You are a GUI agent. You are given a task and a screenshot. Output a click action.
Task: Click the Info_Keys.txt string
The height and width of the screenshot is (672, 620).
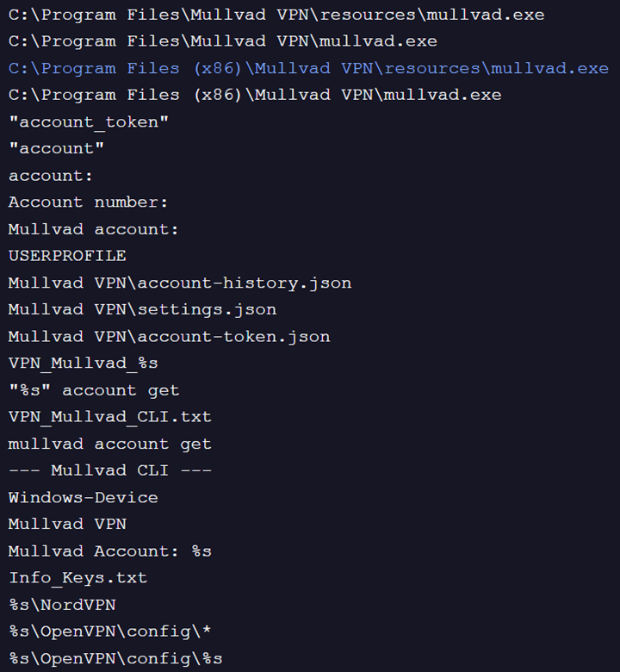[x=77, y=577]
